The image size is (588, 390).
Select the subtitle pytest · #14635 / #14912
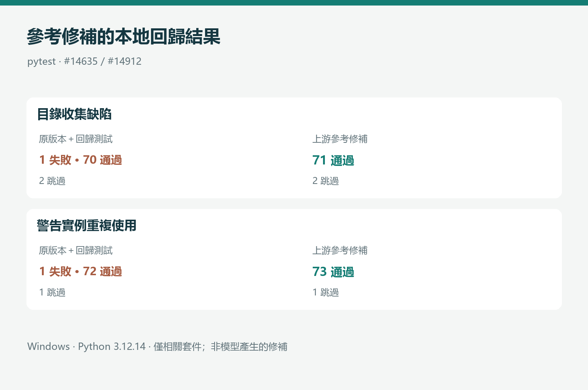click(x=84, y=61)
